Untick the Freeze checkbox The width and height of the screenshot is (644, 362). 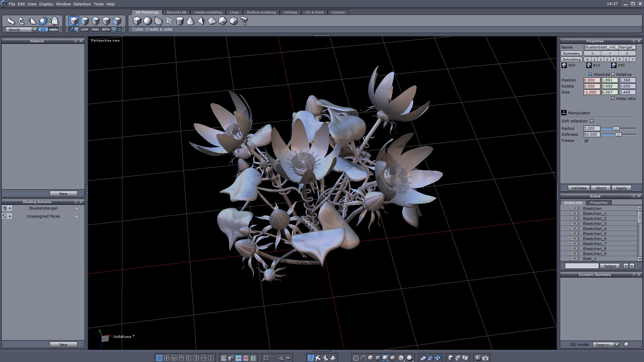tap(586, 140)
